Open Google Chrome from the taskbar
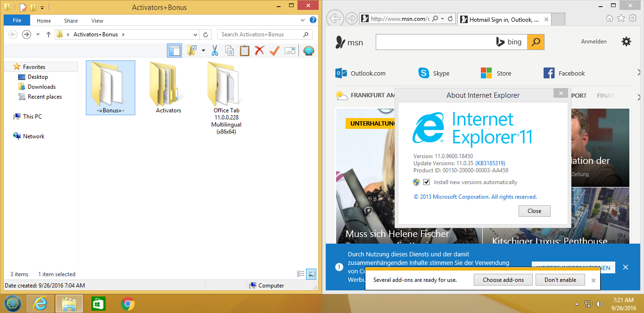The height and width of the screenshot is (313, 644). pos(127,304)
